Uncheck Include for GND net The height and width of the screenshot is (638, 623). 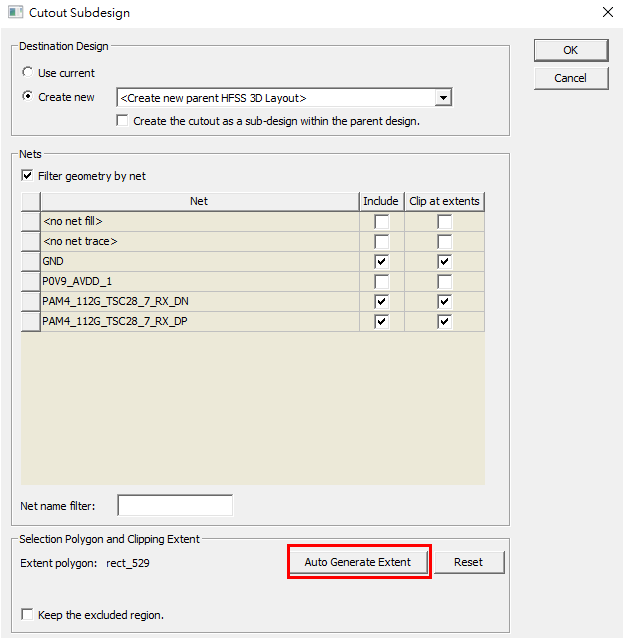(x=382, y=262)
